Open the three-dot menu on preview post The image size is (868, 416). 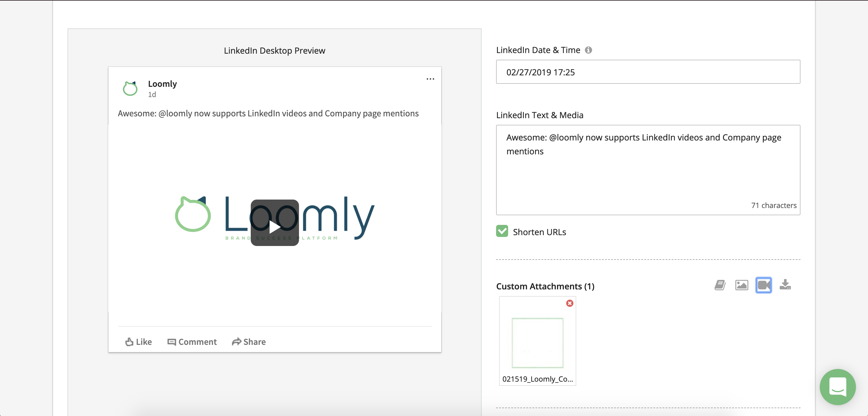click(430, 79)
